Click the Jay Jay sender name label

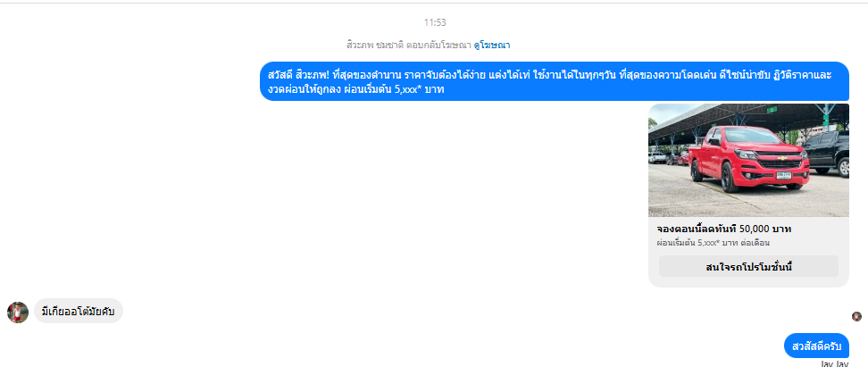[834, 363]
